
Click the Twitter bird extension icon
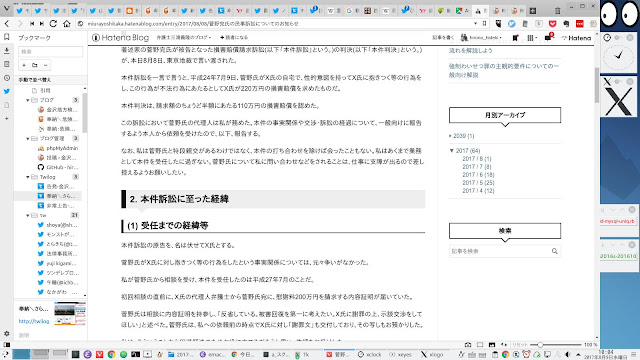[x=511, y=24]
